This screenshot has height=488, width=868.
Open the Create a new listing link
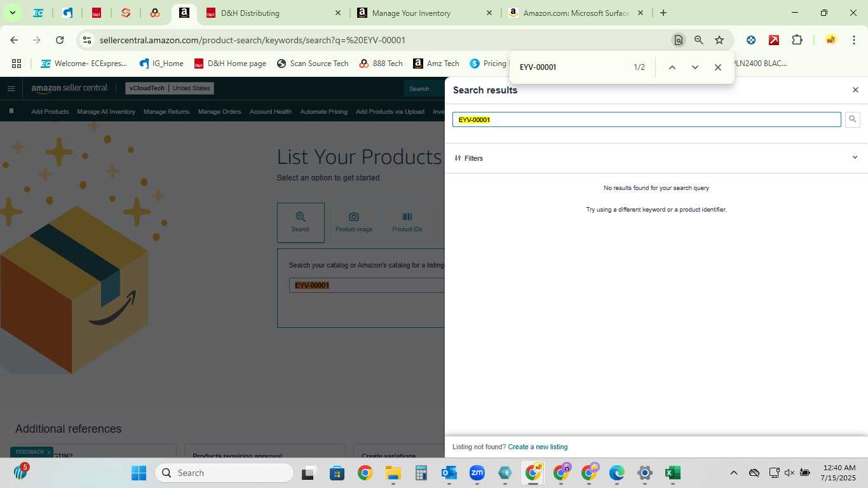pyautogui.click(x=538, y=447)
